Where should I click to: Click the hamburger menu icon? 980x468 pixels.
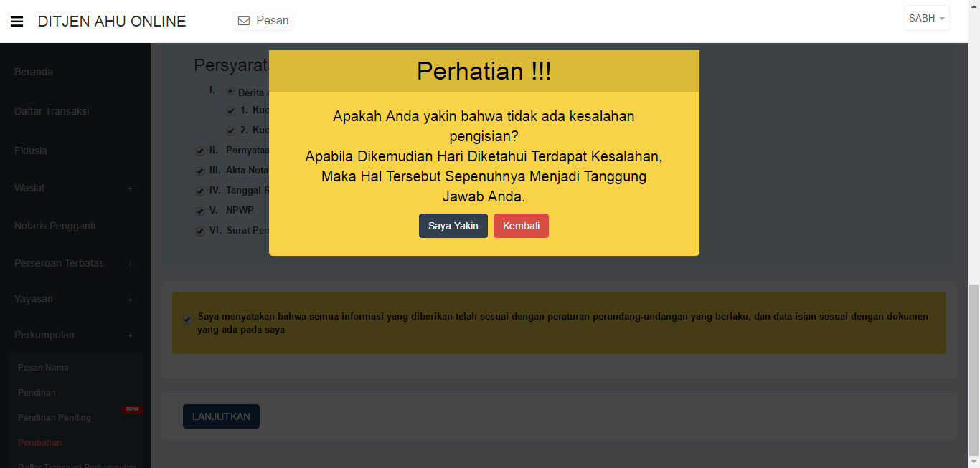point(17,22)
